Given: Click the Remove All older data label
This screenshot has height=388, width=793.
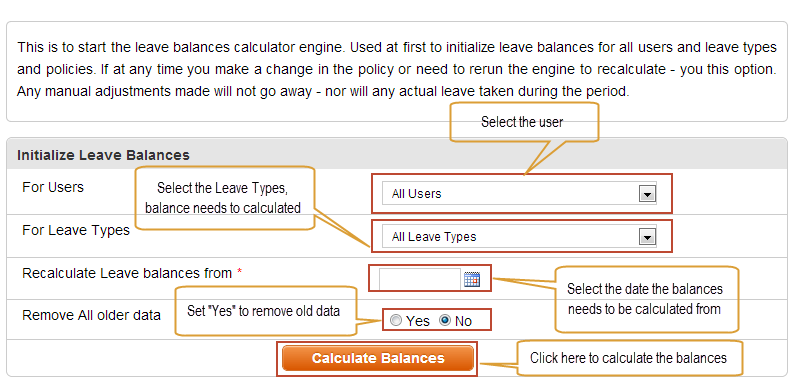Looking at the screenshot, I should [x=91, y=315].
